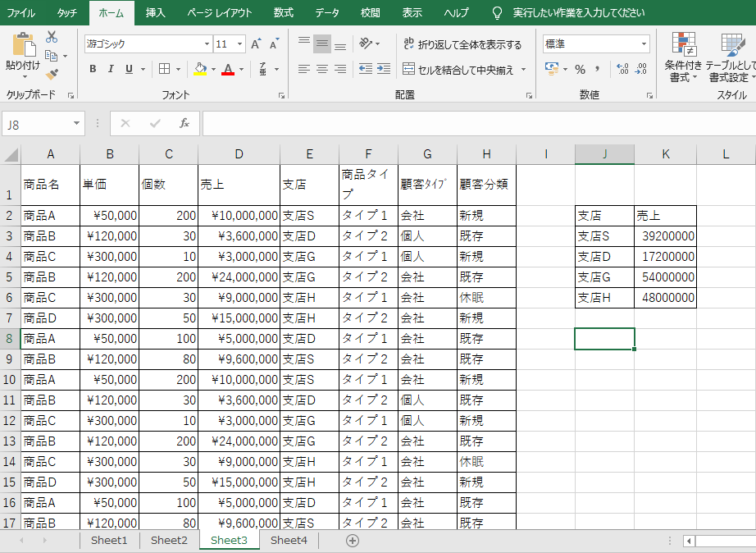Decrease font size with the smaller A icon

coord(275,44)
